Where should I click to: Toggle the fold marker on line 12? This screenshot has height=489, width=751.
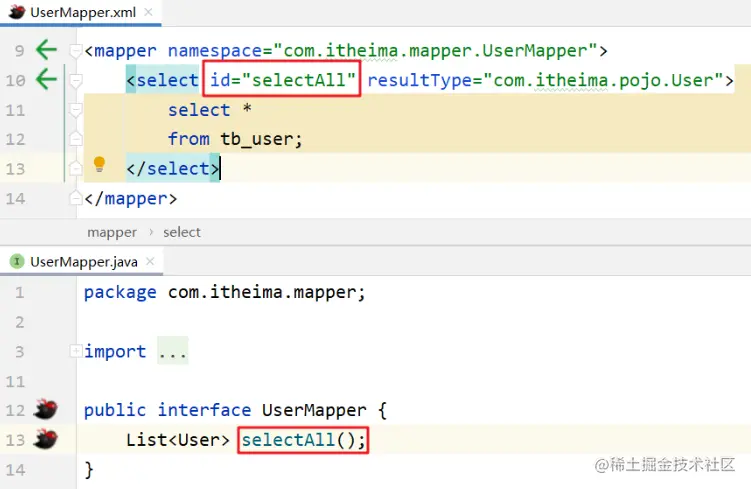click(75, 139)
